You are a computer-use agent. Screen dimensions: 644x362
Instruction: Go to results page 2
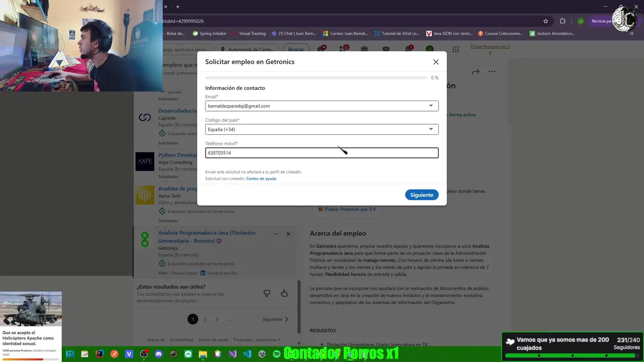[x=205, y=319]
